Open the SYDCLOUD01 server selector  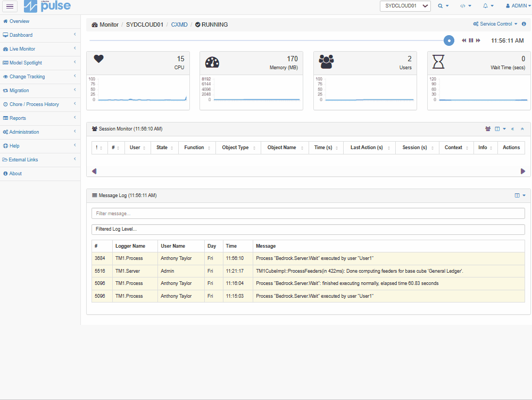405,6
